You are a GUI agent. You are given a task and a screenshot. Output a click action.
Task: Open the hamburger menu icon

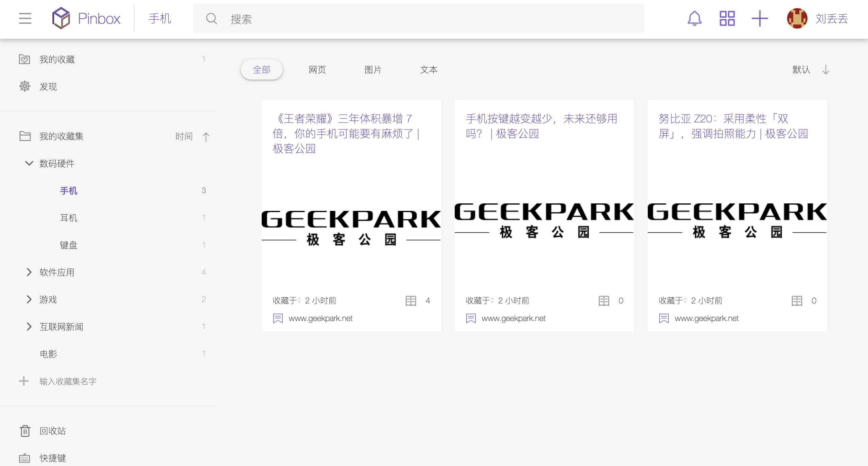coord(25,18)
